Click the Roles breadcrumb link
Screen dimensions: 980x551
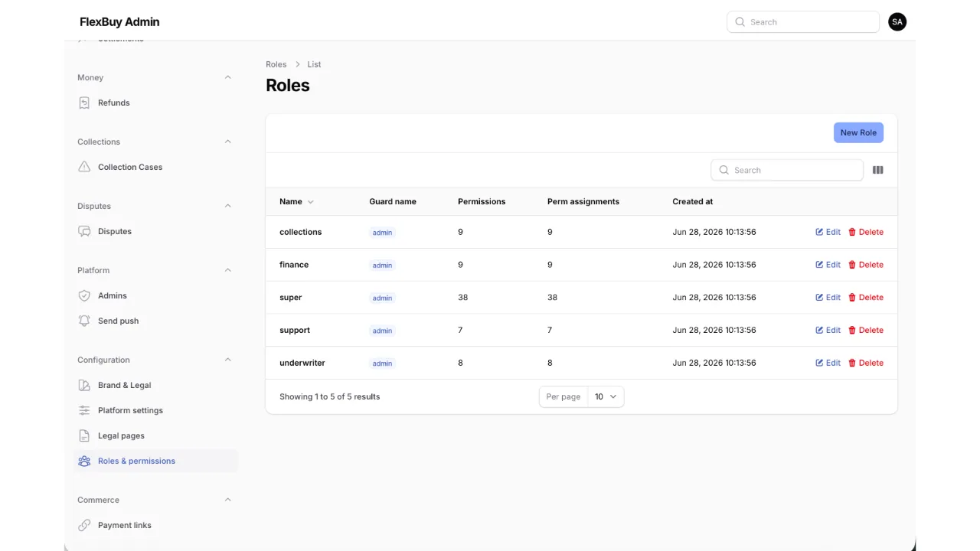coord(276,64)
